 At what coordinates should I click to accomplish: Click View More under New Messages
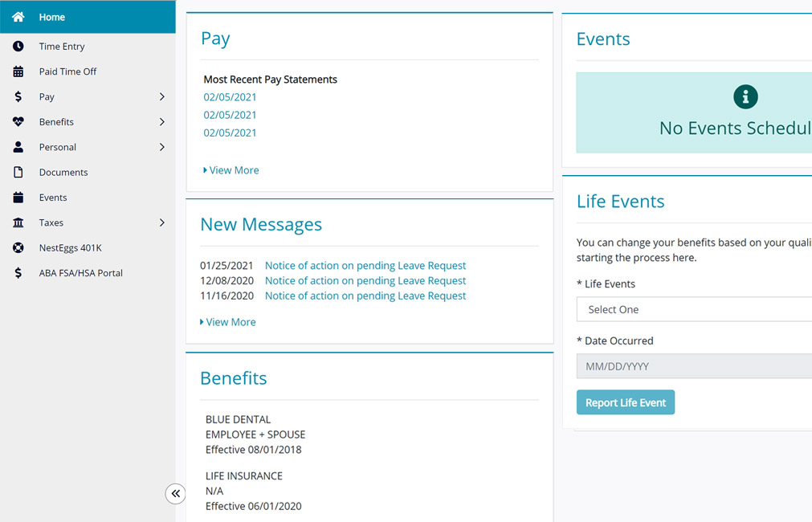click(x=228, y=322)
